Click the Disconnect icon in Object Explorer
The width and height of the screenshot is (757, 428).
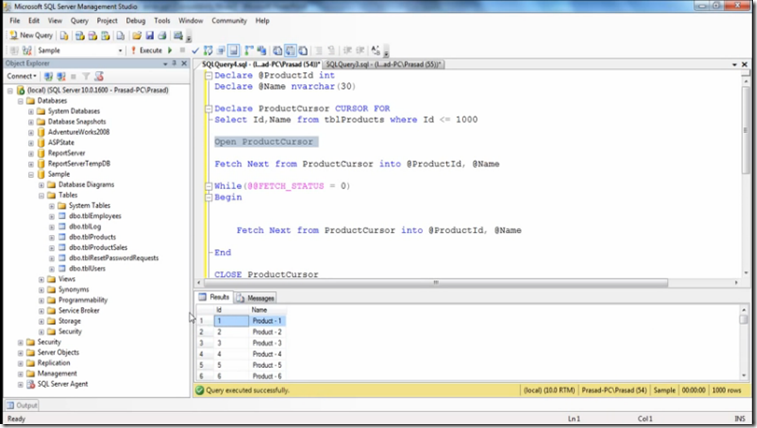click(61, 76)
